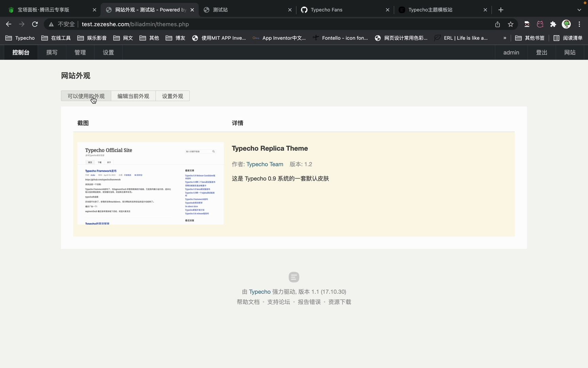The height and width of the screenshot is (368, 588).
Task: Open the 管理 menu
Action: [80, 52]
